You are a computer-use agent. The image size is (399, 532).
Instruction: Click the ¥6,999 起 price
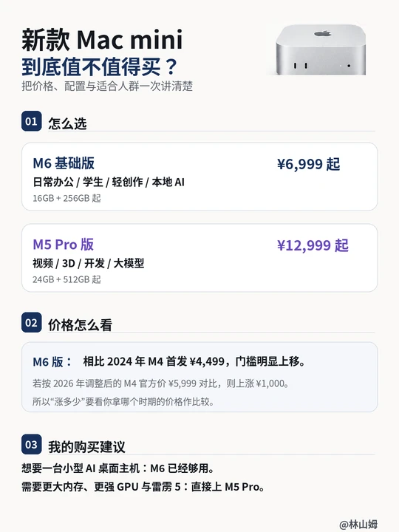pyautogui.click(x=308, y=164)
